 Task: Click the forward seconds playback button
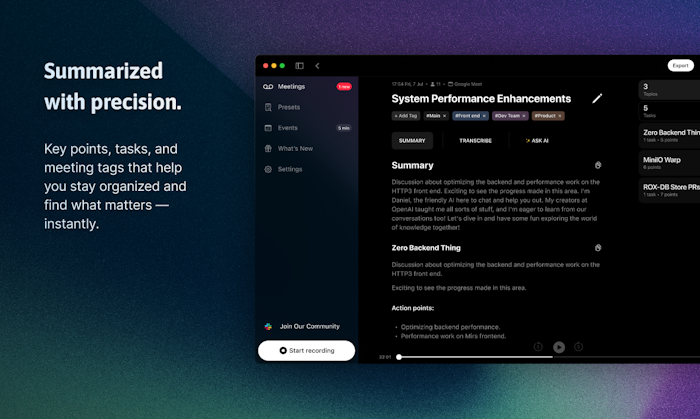click(x=578, y=347)
